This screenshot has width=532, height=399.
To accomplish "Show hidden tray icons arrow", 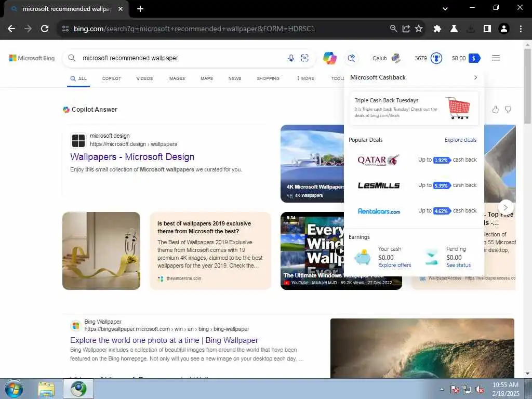I will point(442,390).
